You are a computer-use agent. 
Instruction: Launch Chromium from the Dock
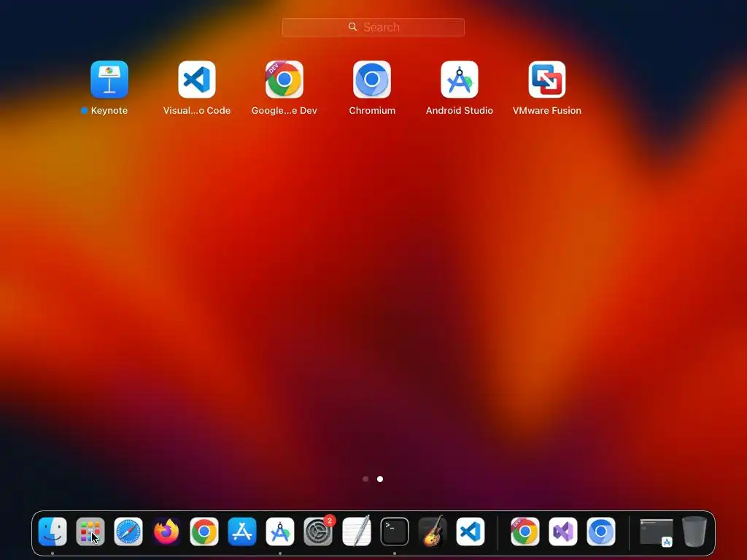click(x=601, y=532)
